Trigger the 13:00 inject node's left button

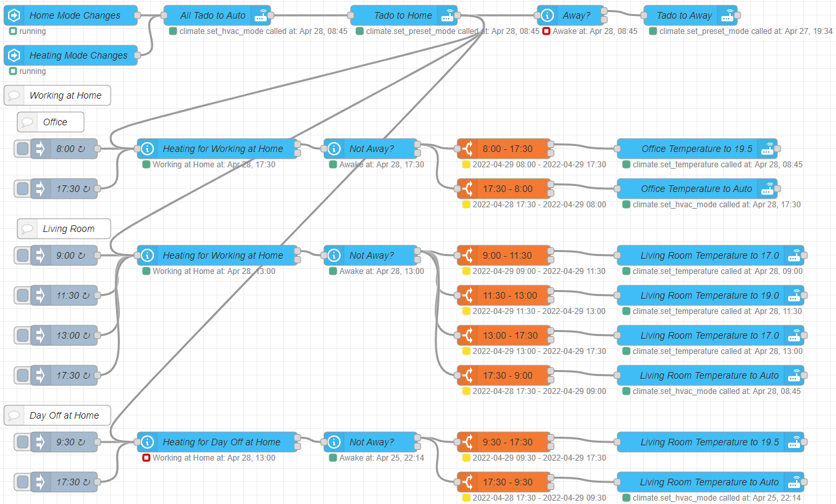click(x=22, y=335)
